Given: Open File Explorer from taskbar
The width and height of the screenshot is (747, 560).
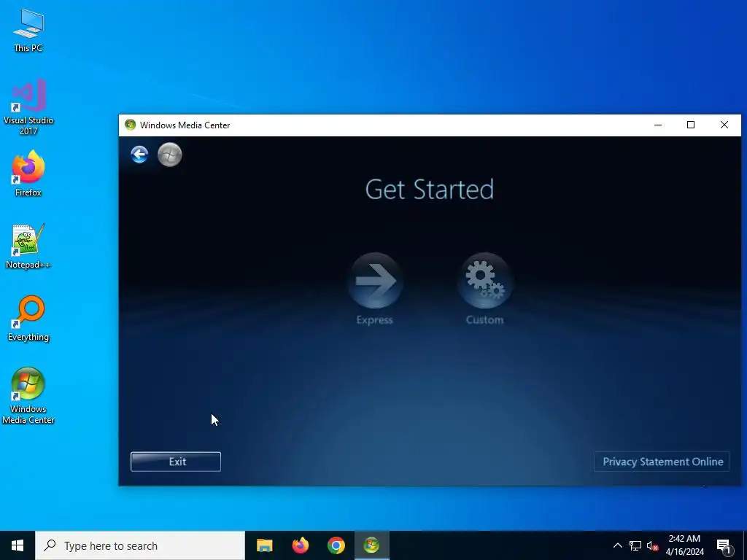Looking at the screenshot, I should [x=264, y=545].
